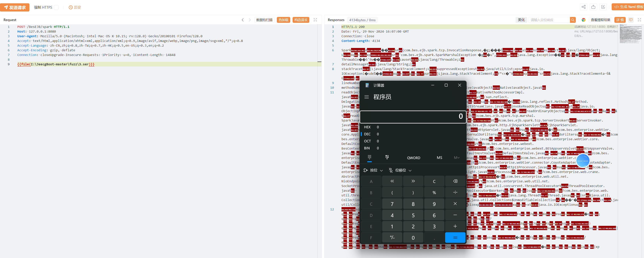Toggle the QWORD data size selector
This screenshot has width=644, height=258.
click(414, 158)
